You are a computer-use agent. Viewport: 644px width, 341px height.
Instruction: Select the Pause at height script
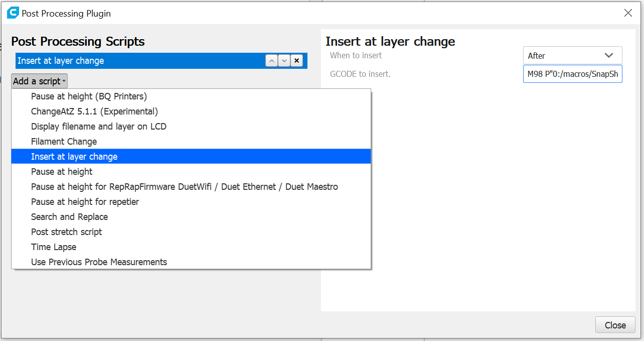62,171
